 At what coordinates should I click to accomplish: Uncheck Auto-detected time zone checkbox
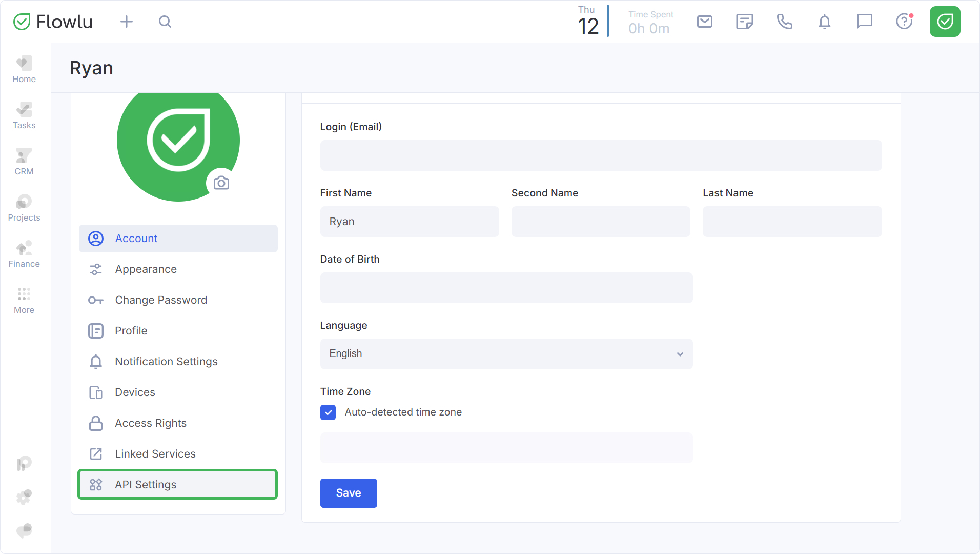328,412
